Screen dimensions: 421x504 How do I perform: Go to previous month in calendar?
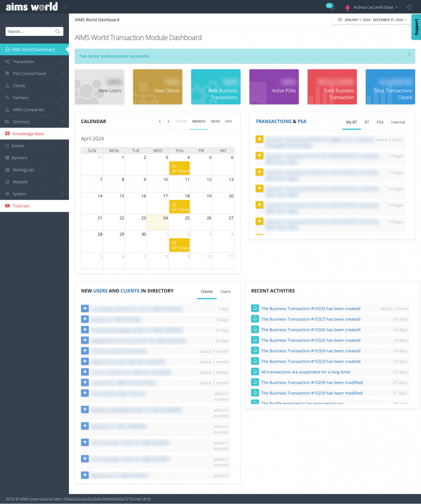pyautogui.click(x=160, y=122)
